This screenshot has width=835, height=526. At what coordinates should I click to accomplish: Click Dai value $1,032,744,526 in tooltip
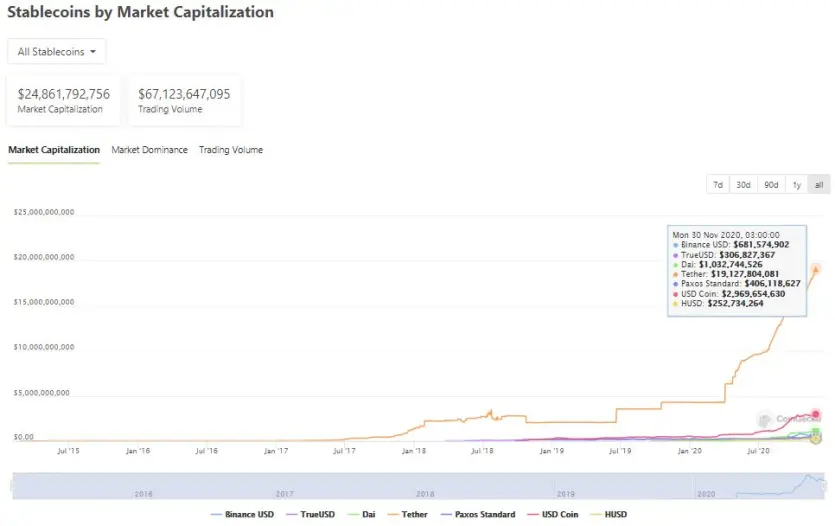point(731,265)
